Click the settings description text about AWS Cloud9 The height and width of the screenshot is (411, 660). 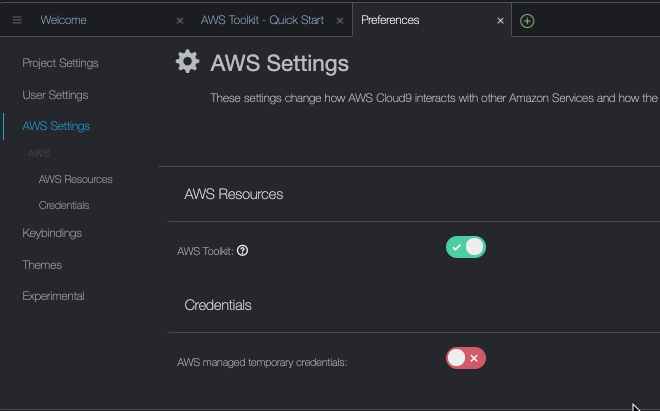tap(434, 98)
